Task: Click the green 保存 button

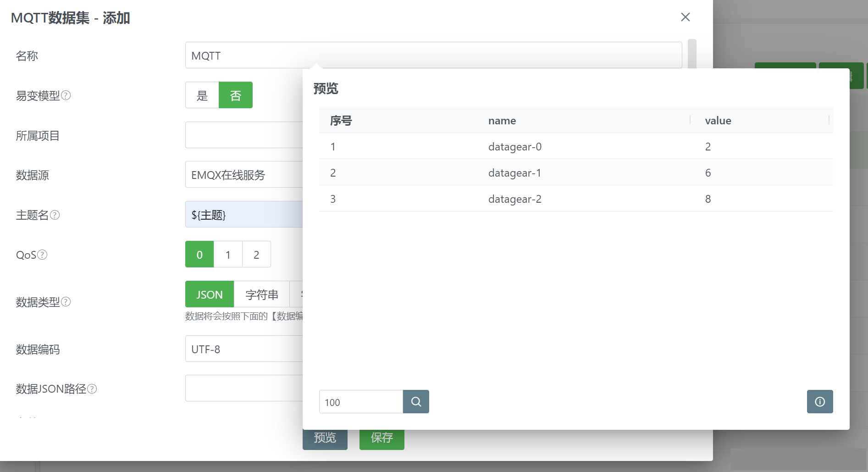Action: point(382,439)
